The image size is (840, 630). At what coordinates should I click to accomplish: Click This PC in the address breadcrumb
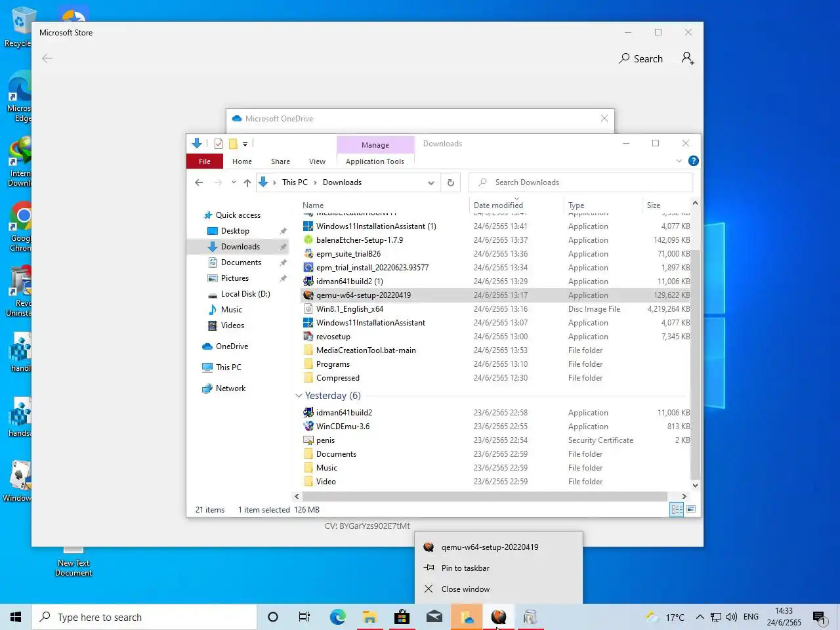click(295, 182)
